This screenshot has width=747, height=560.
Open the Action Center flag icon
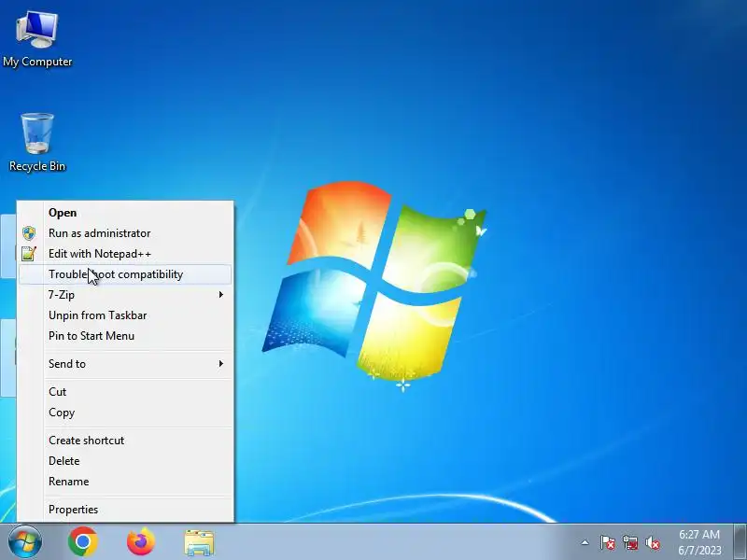pos(607,542)
